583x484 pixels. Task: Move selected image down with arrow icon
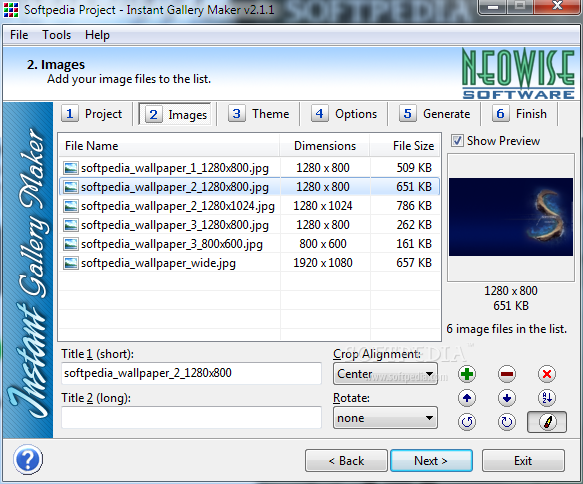(x=507, y=398)
